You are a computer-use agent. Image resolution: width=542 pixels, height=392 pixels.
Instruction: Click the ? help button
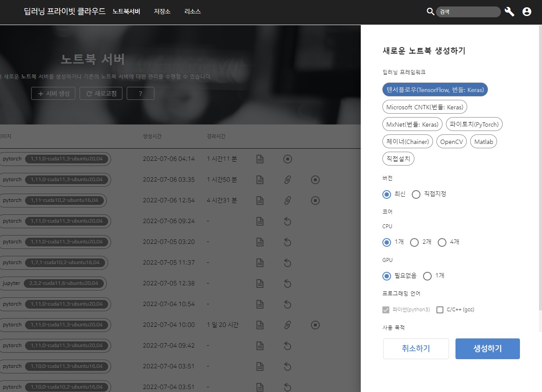(x=141, y=93)
